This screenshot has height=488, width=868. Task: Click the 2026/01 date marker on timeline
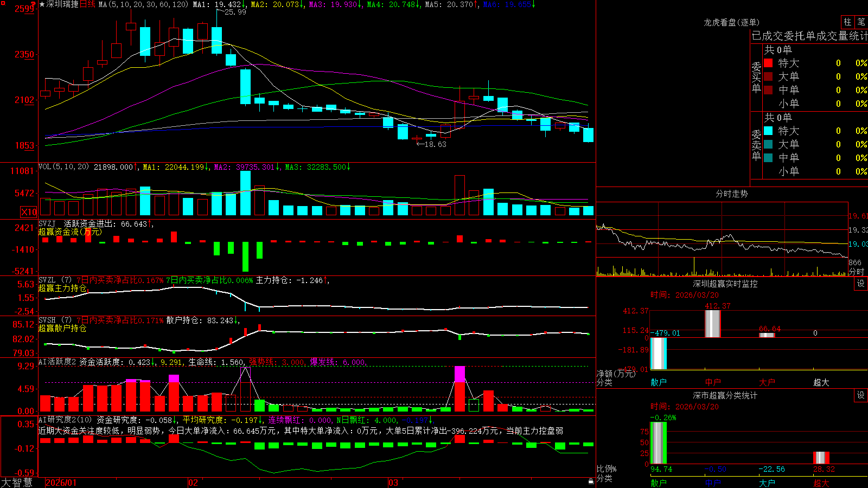61,483
